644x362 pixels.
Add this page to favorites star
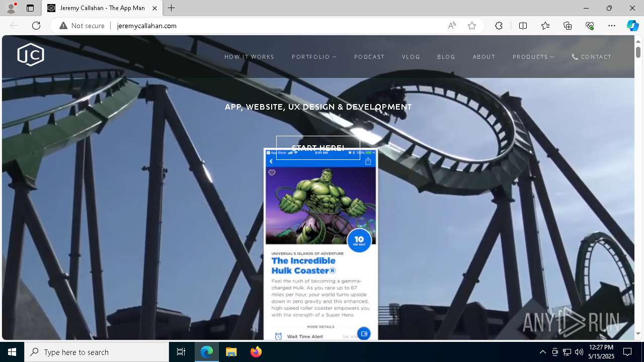(472, 26)
